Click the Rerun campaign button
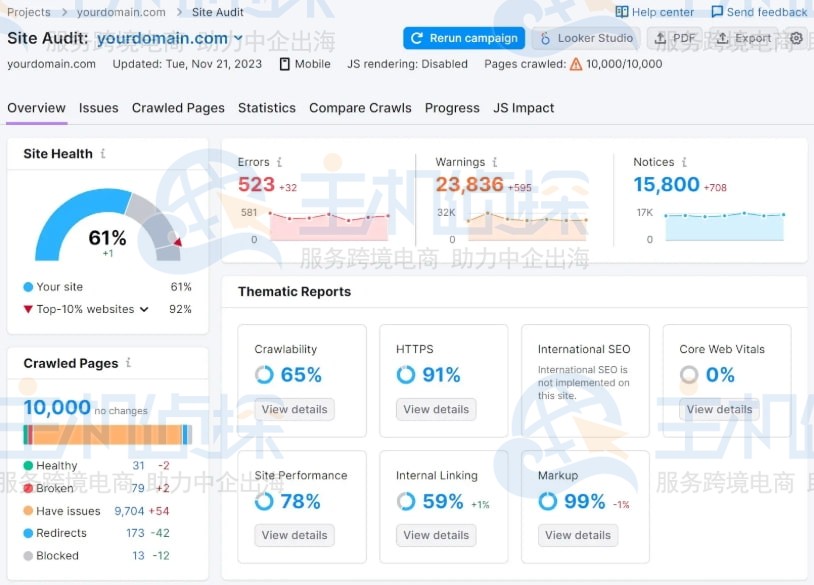814x585 pixels. click(464, 38)
